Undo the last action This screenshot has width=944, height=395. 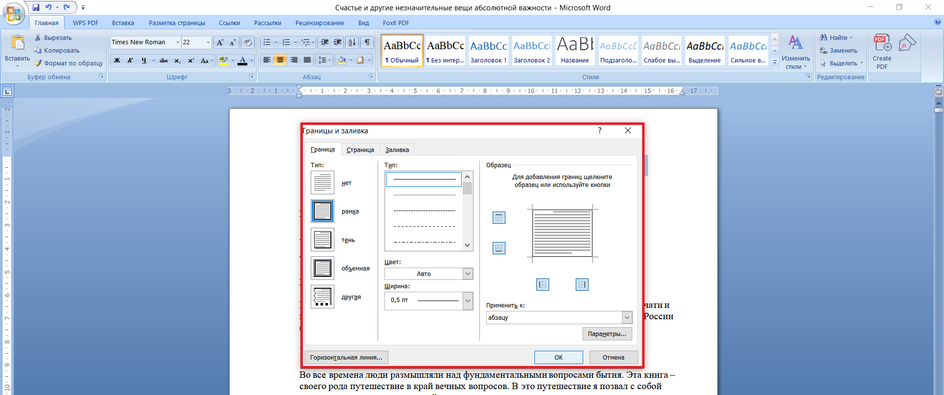49,7
